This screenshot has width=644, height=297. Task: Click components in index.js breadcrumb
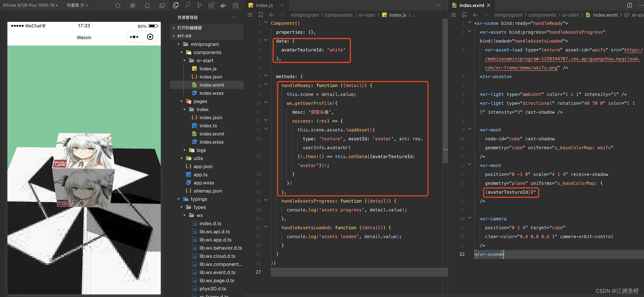[x=339, y=15]
